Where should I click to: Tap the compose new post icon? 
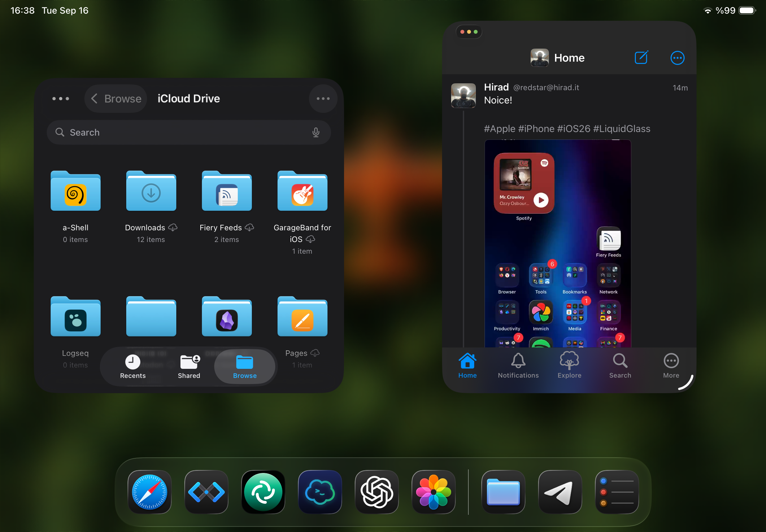pos(641,58)
